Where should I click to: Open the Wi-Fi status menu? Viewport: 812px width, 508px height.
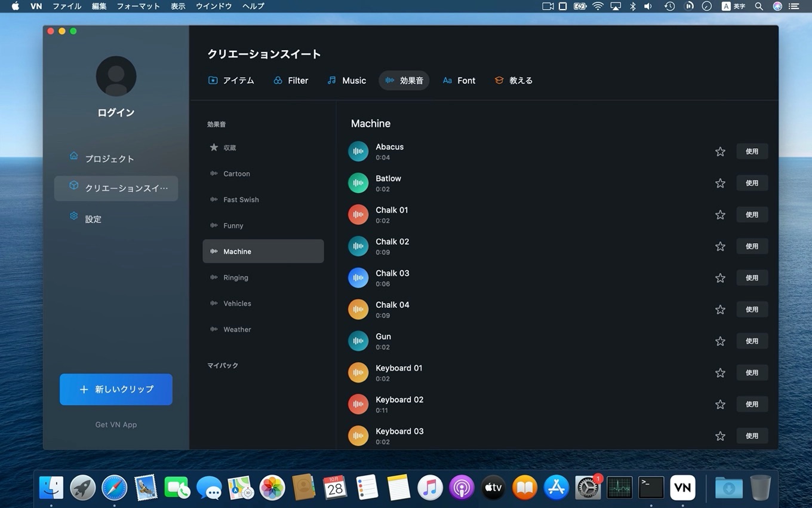click(598, 6)
